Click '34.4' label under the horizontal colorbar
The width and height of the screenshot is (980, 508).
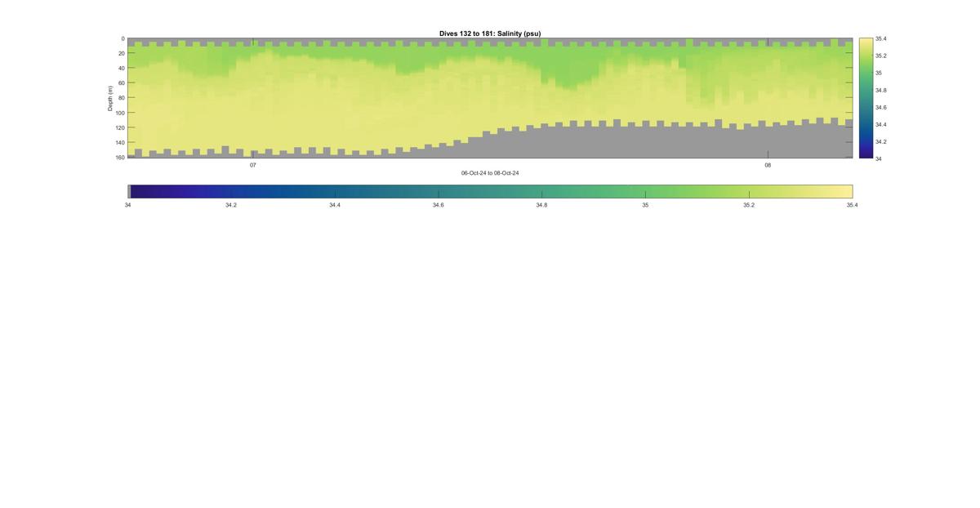[335, 205]
